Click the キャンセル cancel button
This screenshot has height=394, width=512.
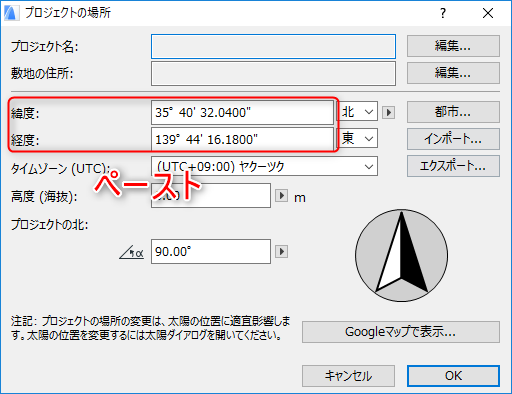348,376
